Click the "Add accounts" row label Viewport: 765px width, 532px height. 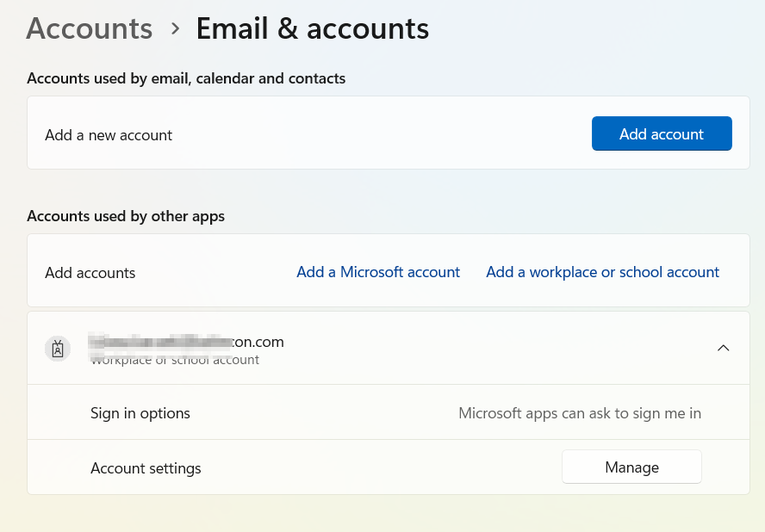tap(90, 273)
